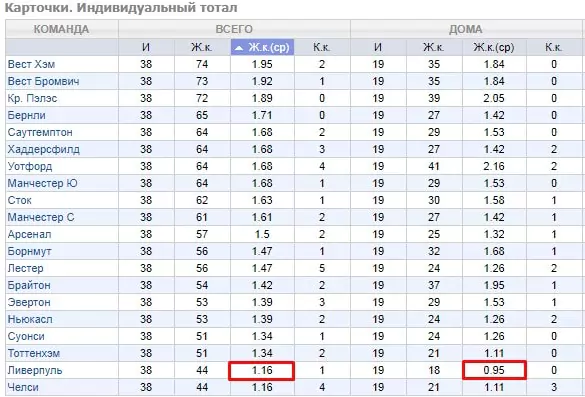The height and width of the screenshot is (397, 585).
Task: Click the ДОМА group header
Action: [x=466, y=29]
